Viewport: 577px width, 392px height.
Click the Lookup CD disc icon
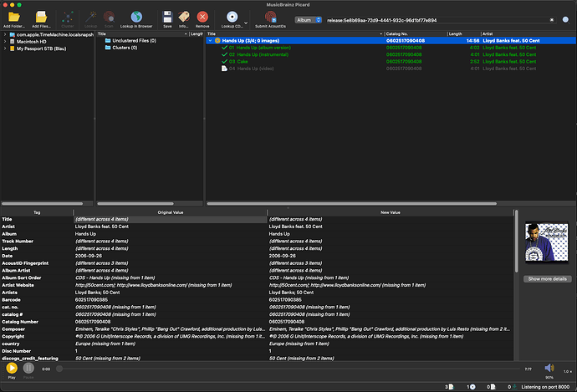232,17
